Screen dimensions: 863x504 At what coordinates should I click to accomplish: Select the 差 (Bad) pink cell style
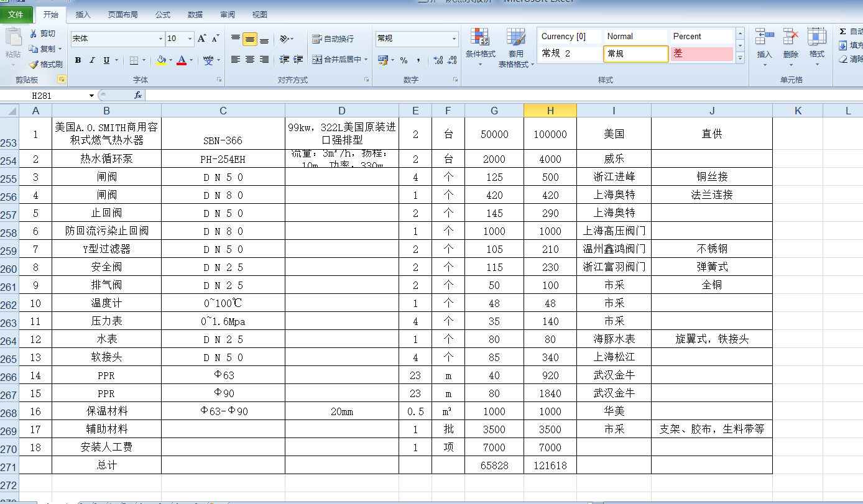(x=703, y=54)
